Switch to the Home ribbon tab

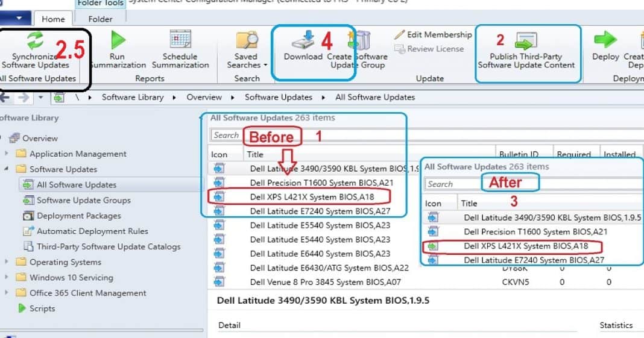[53, 19]
